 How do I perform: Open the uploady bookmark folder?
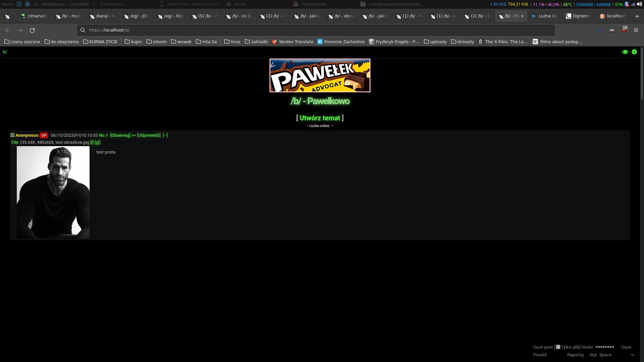[435, 42]
